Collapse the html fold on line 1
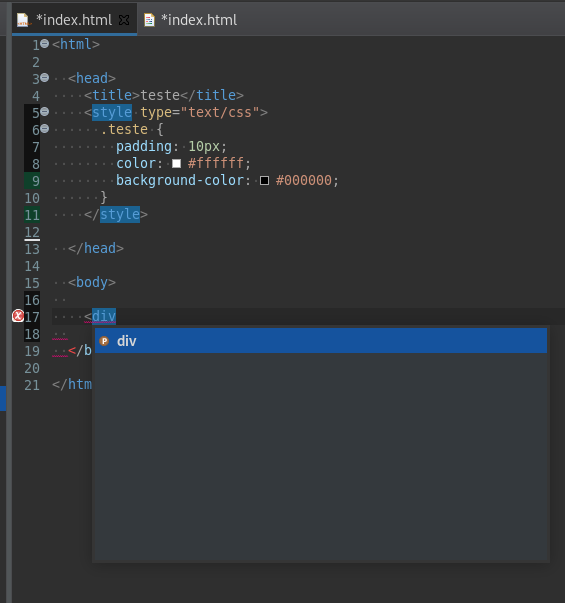The image size is (565, 603). pos(45,44)
